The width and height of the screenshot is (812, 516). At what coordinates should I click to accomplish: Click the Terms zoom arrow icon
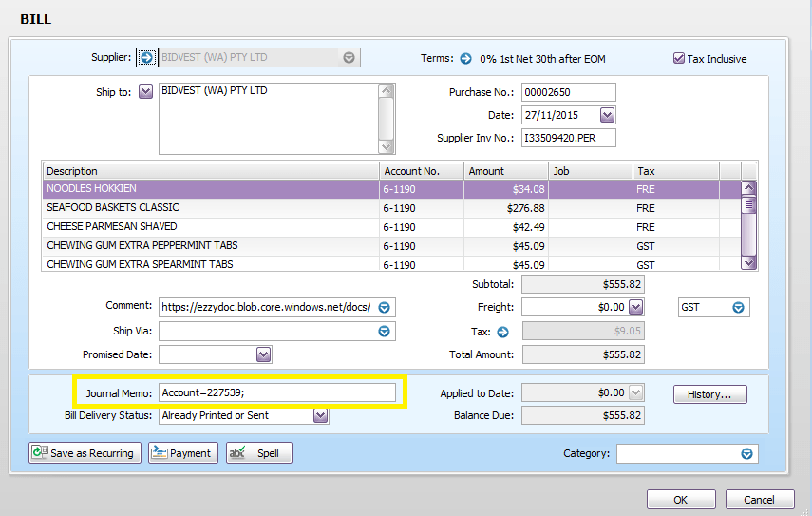[x=466, y=59]
